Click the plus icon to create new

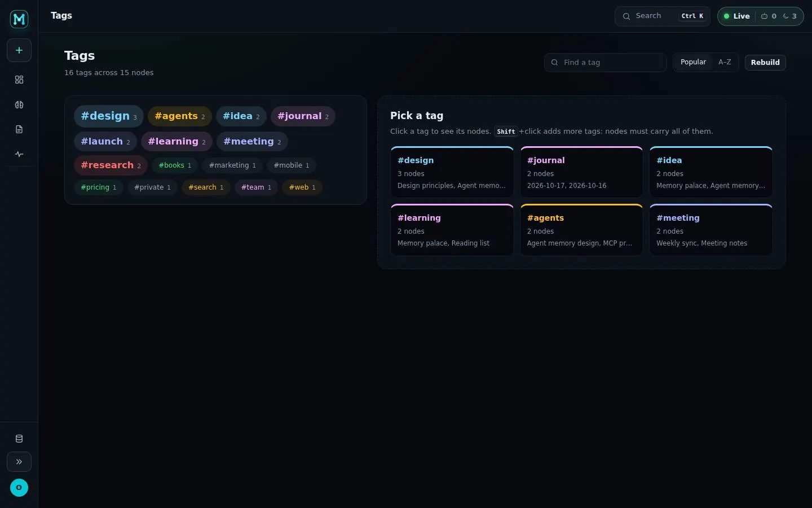pos(19,50)
